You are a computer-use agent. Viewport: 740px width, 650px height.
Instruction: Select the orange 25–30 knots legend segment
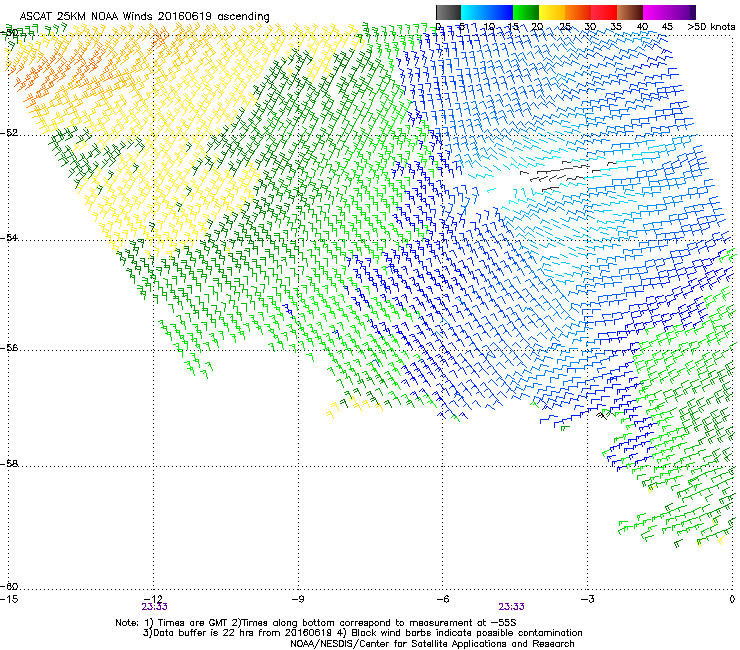pos(578,12)
